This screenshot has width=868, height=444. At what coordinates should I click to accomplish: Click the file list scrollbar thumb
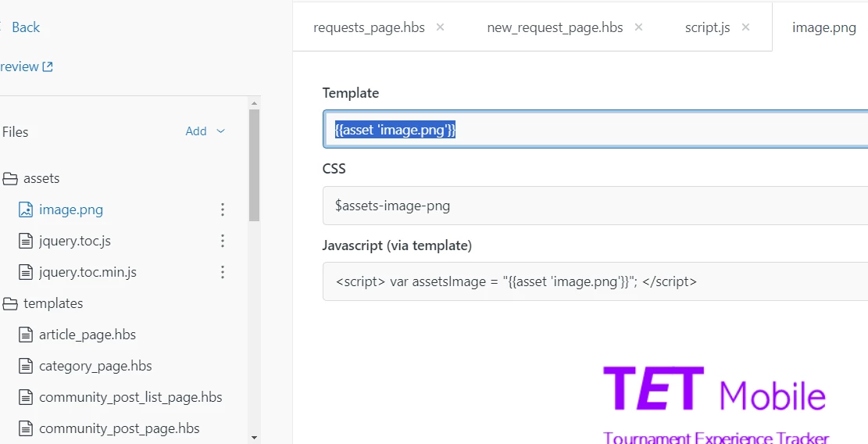pos(254,165)
